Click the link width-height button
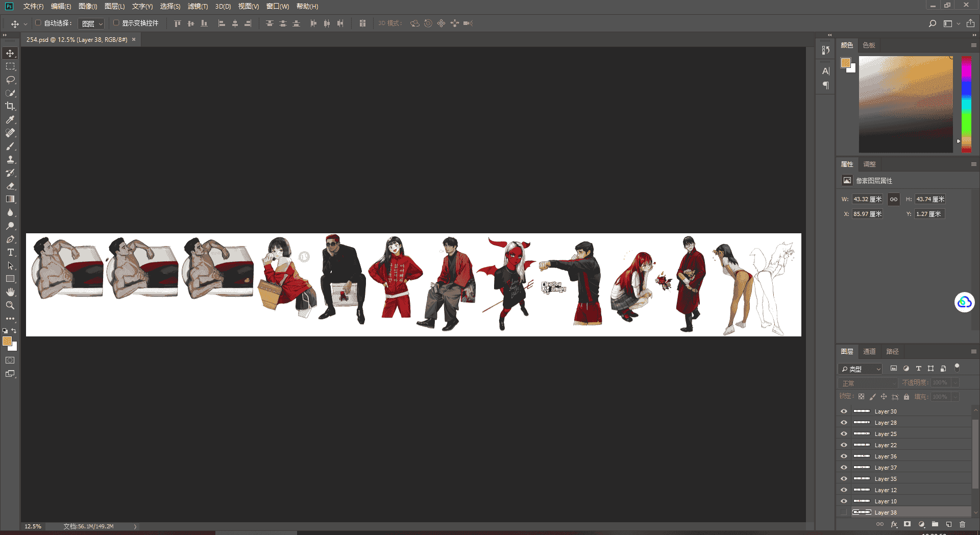This screenshot has width=980, height=535. [x=893, y=200]
